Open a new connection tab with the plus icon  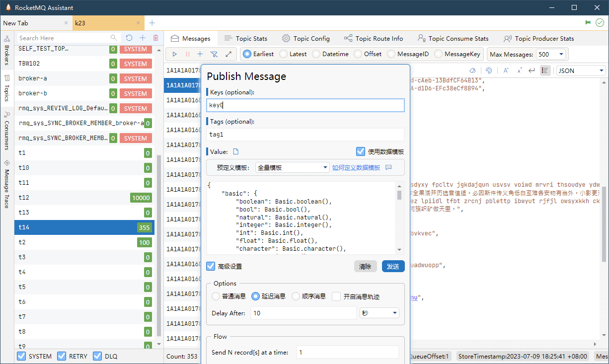152,23
